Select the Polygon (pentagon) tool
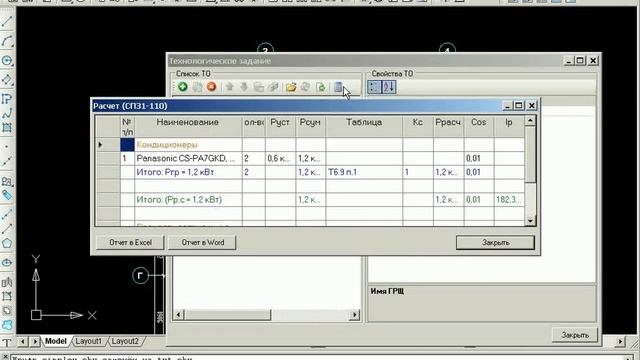The height and width of the screenshot is (360, 640). 7,243
